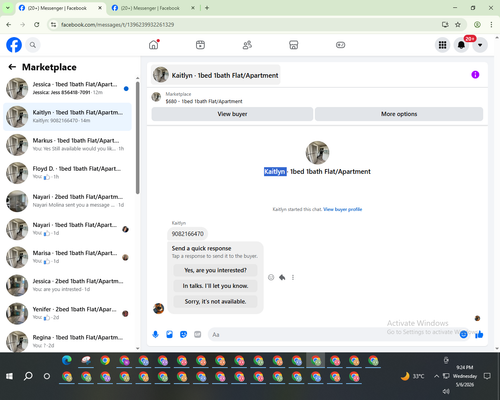This screenshot has width=500, height=400.
Task: Click the sender avatar beside quick responses
Action: [x=158, y=308]
